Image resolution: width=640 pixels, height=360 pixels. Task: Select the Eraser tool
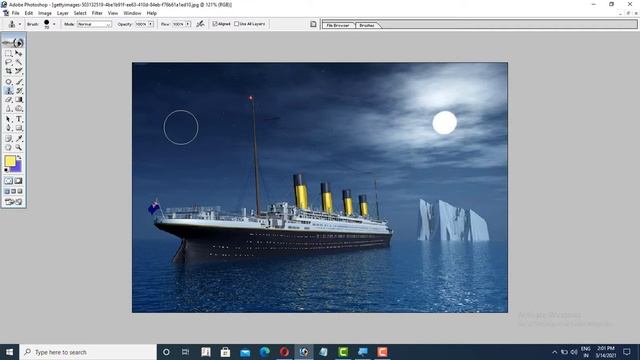(x=9, y=99)
